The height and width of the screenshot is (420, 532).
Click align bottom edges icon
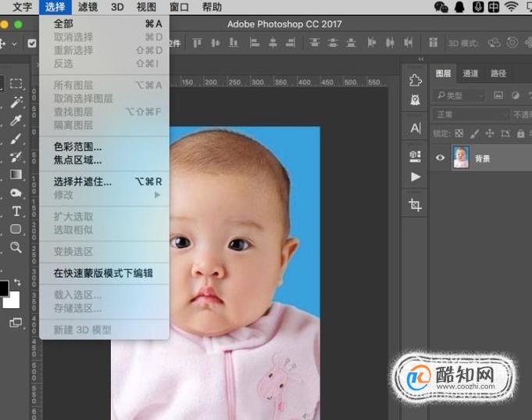click(234, 43)
